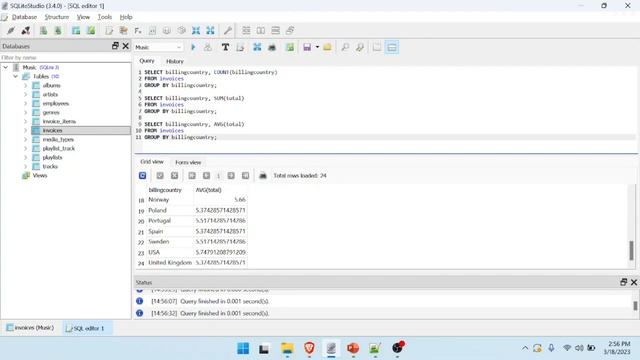This screenshot has height=360, width=640.
Task: Collapse the Music database tree node
Action: pyautogui.click(x=6, y=67)
